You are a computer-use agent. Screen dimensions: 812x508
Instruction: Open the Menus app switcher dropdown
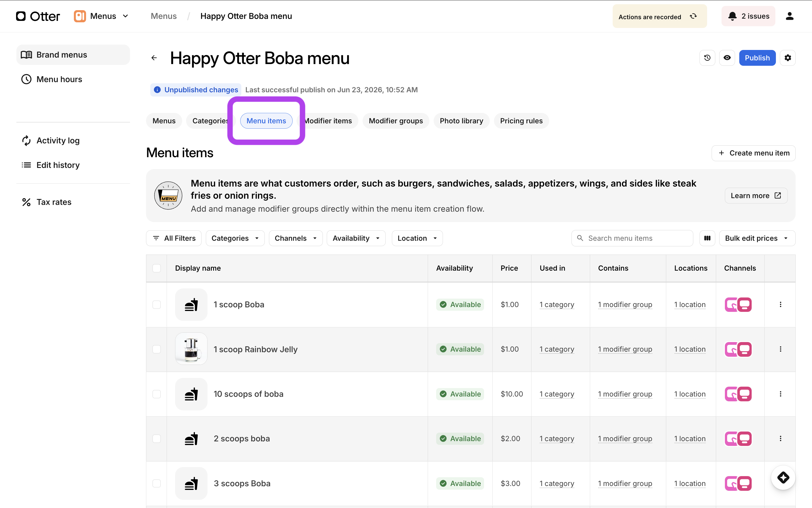pos(101,16)
